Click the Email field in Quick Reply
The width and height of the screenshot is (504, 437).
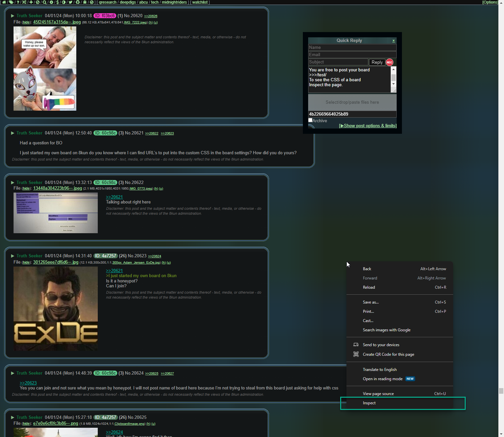point(352,55)
